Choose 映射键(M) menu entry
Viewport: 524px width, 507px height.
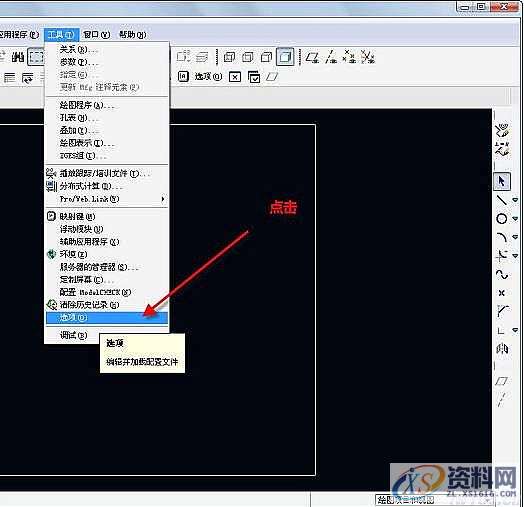(107, 217)
